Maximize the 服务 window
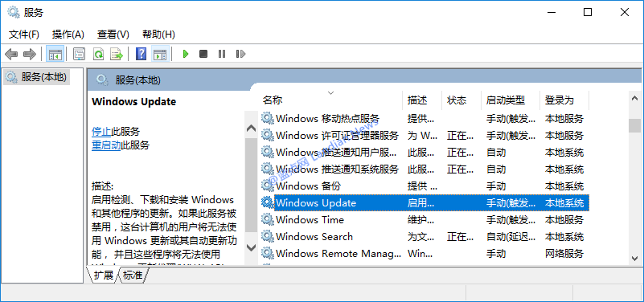Viewport: 644px width, 302px height. (x=588, y=12)
